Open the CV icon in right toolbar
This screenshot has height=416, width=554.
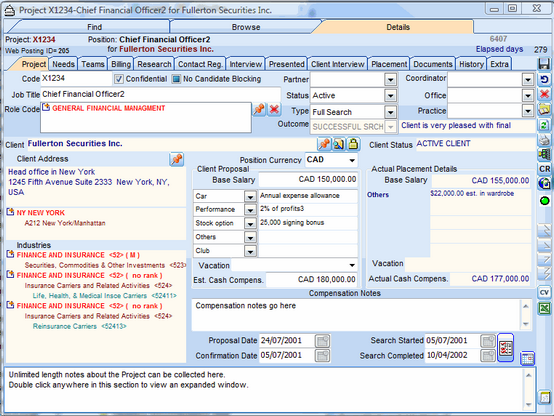[544, 292]
